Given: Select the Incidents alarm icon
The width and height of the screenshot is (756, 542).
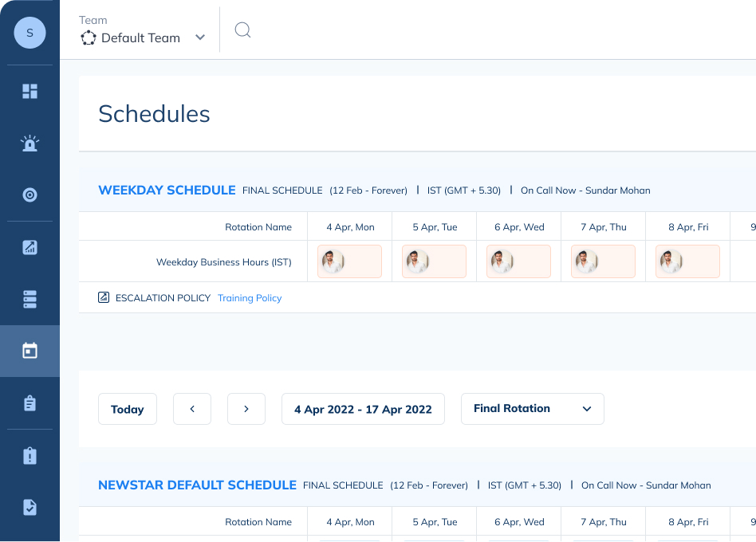Looking at the screenshot, I should pos(30,143).
